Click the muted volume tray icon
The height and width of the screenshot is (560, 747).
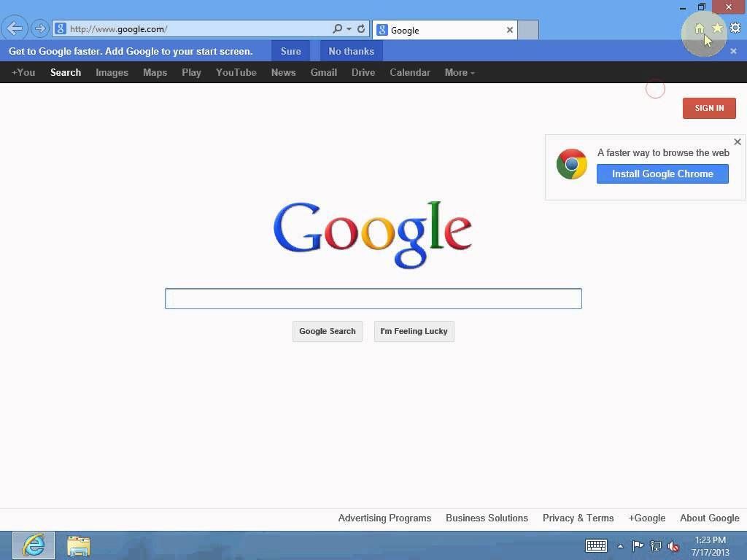[x=673, y=546]
